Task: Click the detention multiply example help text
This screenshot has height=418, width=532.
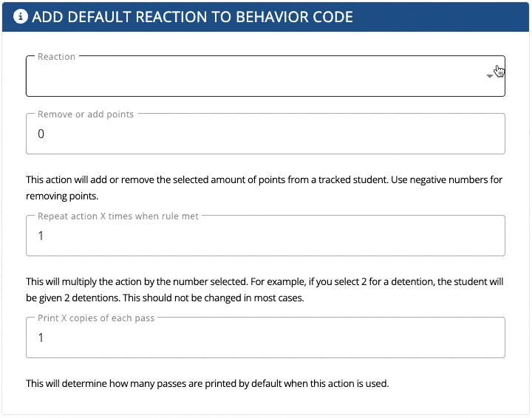Action: pos(265,289)
